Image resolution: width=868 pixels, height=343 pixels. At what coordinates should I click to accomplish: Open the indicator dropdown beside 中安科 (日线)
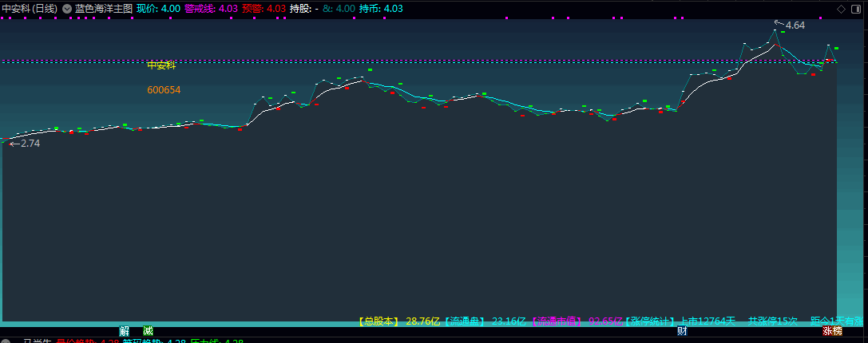[x=67, y=9]
